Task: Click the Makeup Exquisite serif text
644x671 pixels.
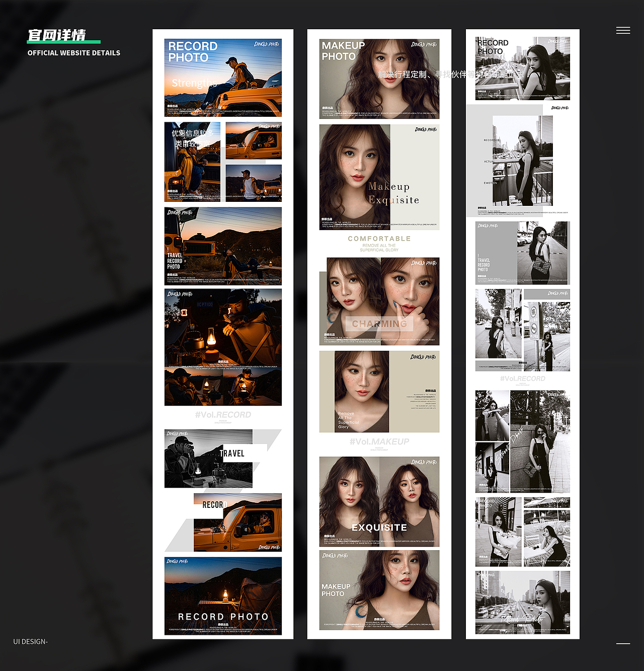Action: (393, 193)
